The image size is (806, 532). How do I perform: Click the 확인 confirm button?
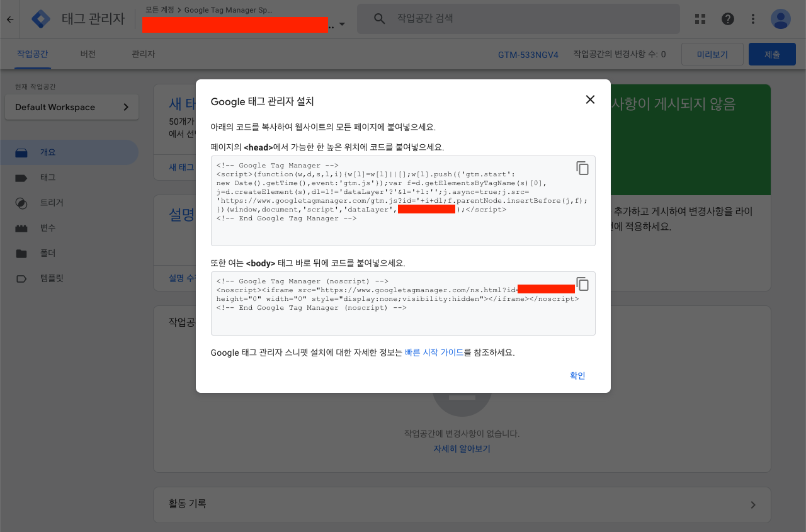pos(577,376)
